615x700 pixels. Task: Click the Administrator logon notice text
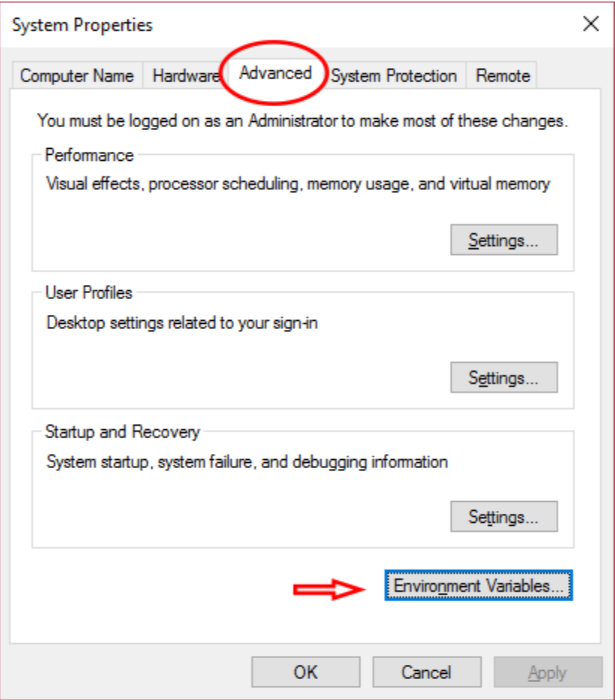(x=302, y=120)
